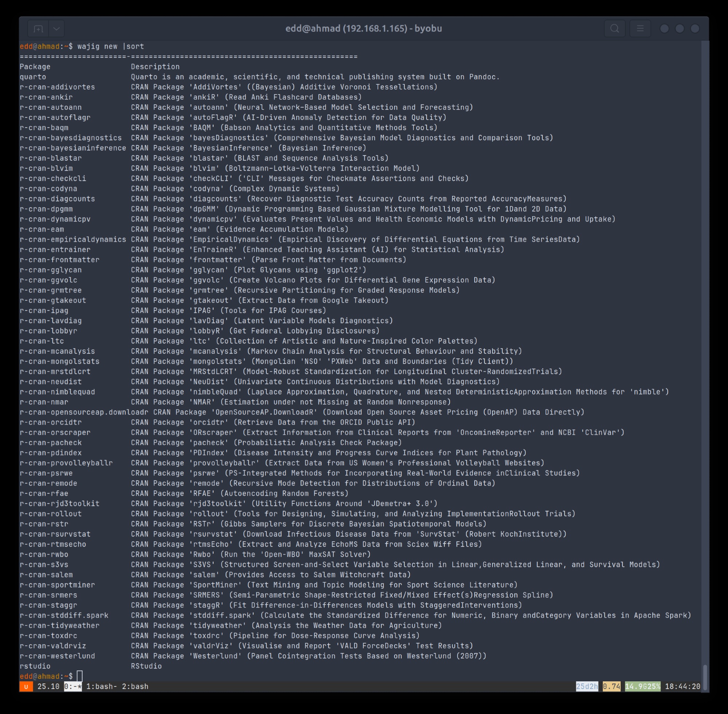This screenshot has width=728, height=714.
Task: Click the rightmost round window button
Action: pyautogui.click(x=695, y=28)
